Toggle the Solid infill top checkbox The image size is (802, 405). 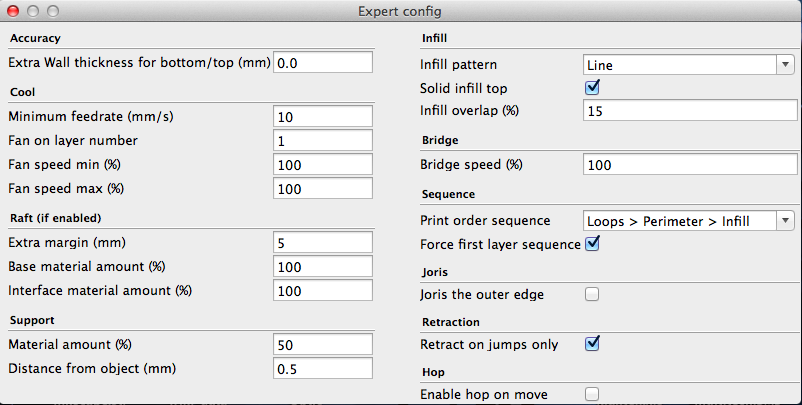[591, 88]
